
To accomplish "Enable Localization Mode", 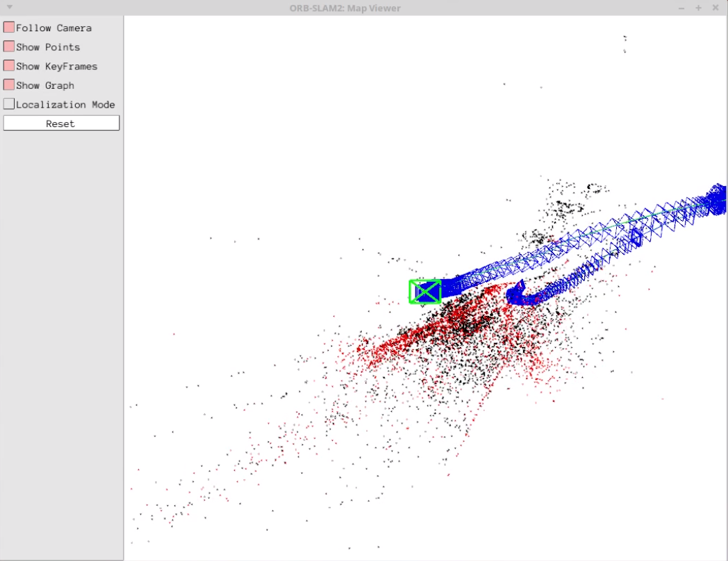I will (9, 104).
